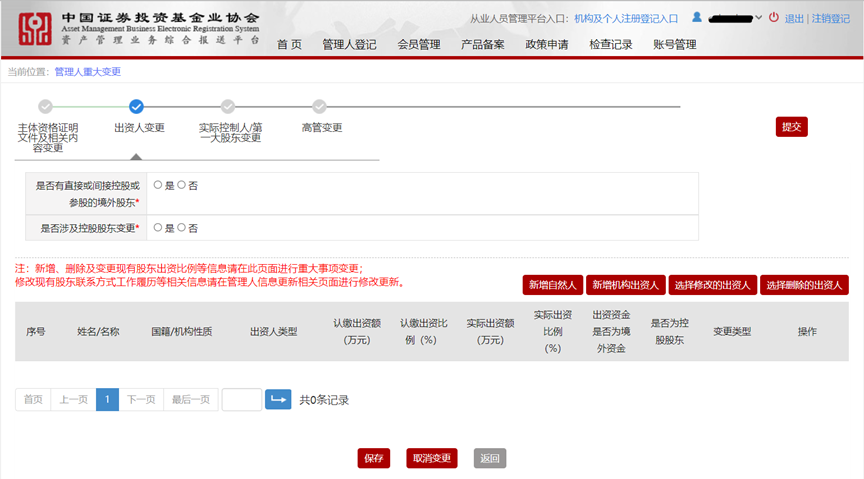The height and width of the screenshot is (479, 864).
Task: Click 新增机构出资人 button
Action: tap(625, 285)
